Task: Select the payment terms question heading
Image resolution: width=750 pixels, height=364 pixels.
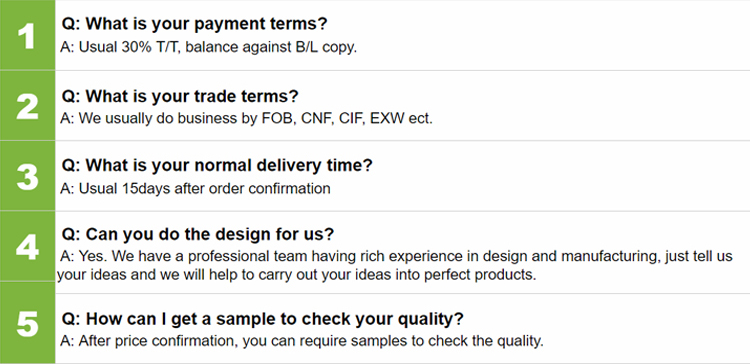Action: (194, 24)
